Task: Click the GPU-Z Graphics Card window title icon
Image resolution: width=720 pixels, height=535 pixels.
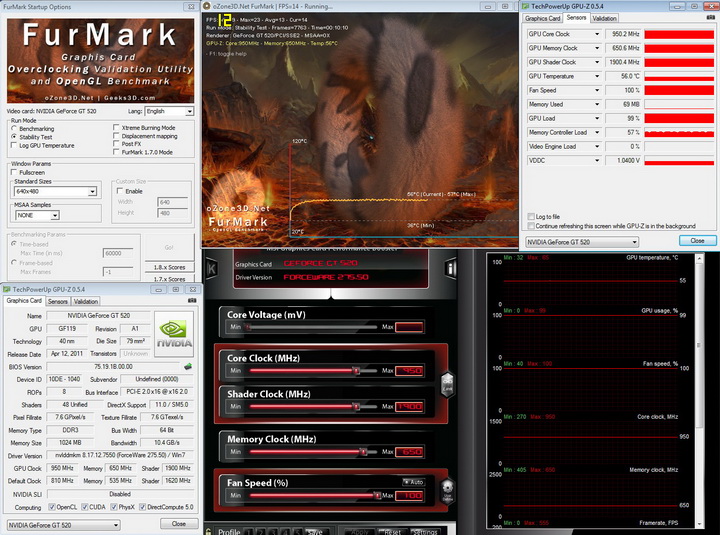Action: [x=6, y=289]
